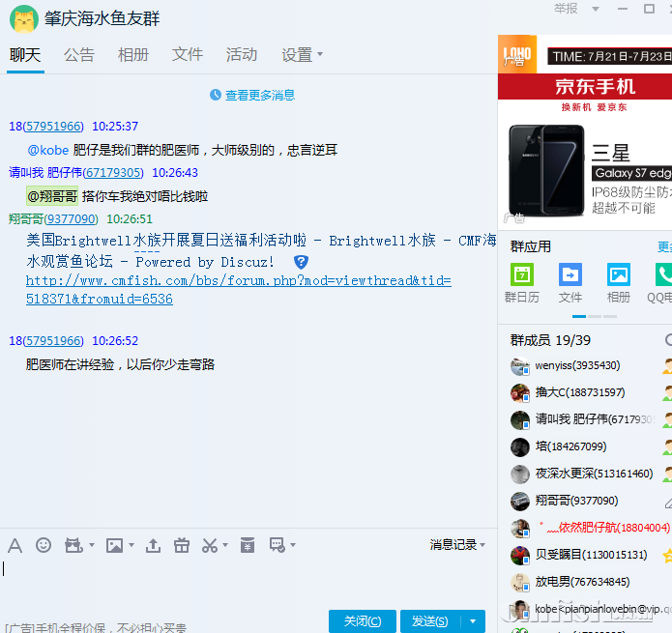Open the title bar dropdown arrow next to 举报
The image size is (672, 633).
[x=596, y=9]
